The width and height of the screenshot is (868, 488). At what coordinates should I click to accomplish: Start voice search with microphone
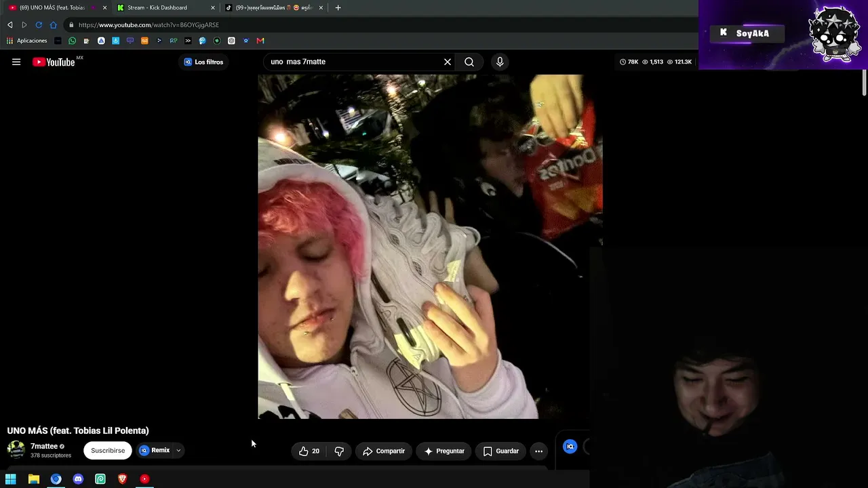tap(500, 62)
